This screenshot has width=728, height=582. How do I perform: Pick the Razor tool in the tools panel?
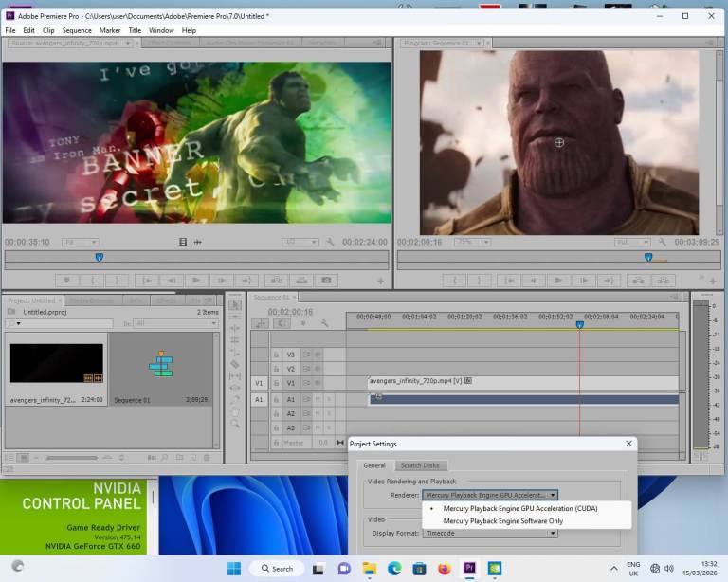[x=235, y=364]
